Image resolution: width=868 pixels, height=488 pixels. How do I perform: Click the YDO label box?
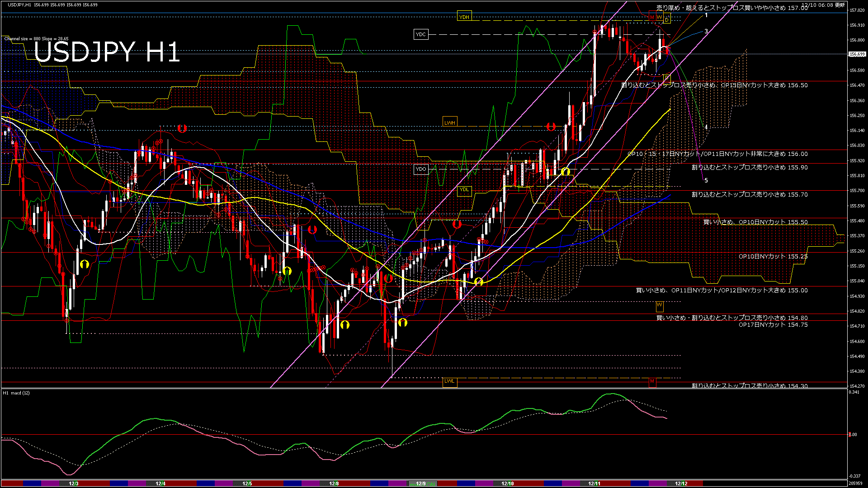point(421,169)
